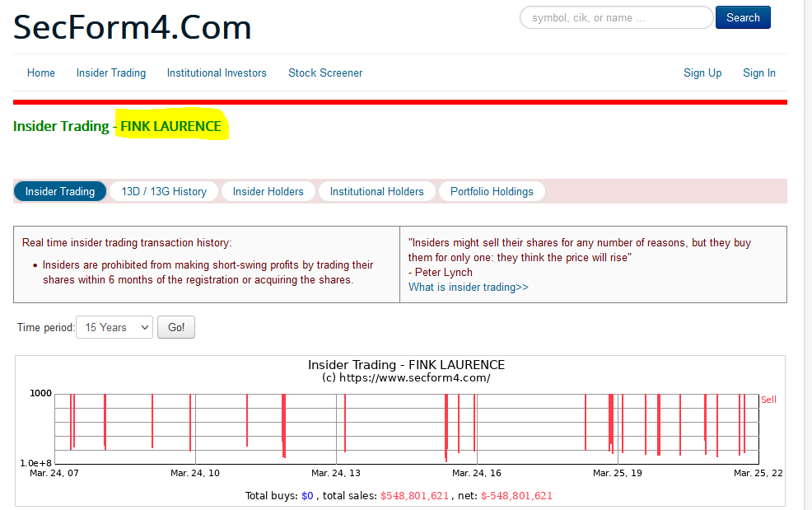Click the Mar. 24, 13 axis label
This screenshot has height=510, width=812.
(335, 473)
